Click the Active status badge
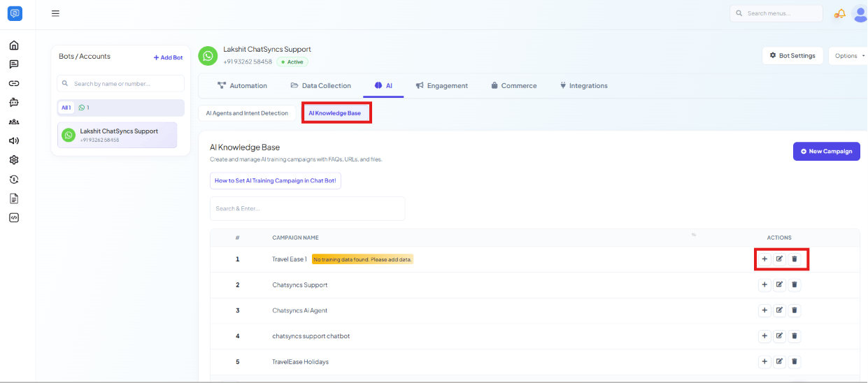The image size is (868, 383). [x=292, y=62]
